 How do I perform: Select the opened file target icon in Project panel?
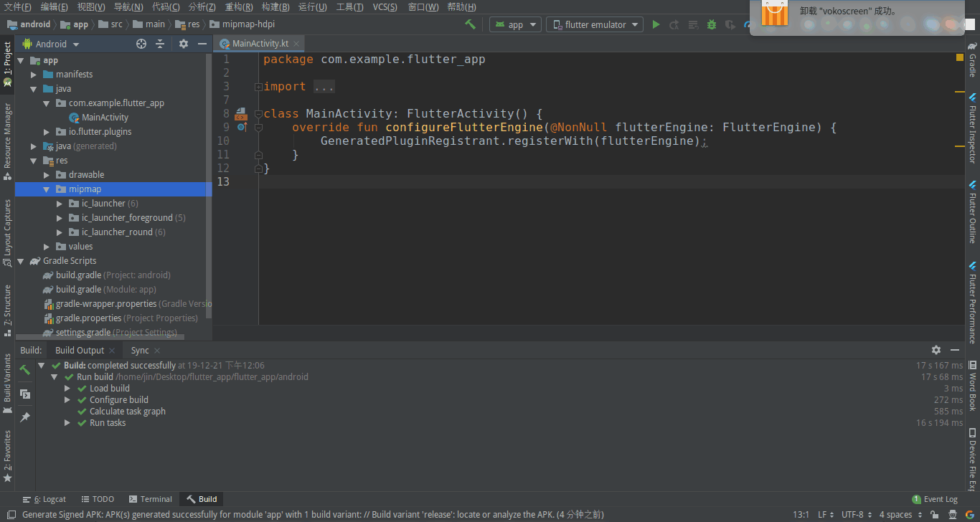point(141,44)
